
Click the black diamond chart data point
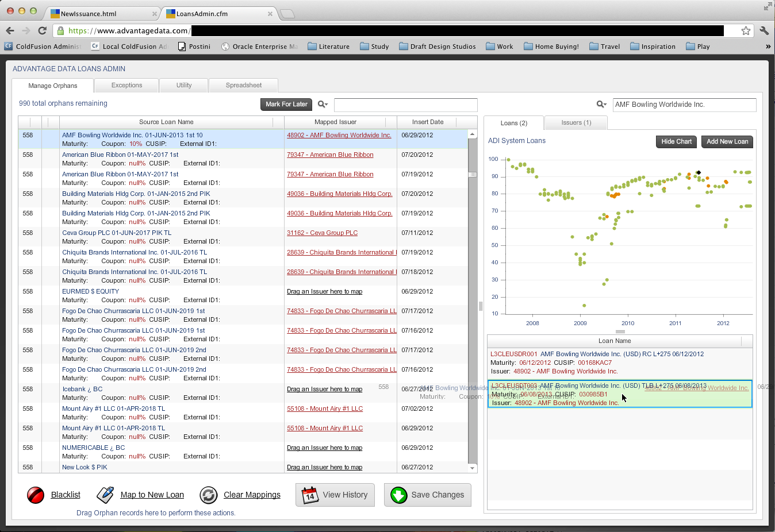pos(699,172)
